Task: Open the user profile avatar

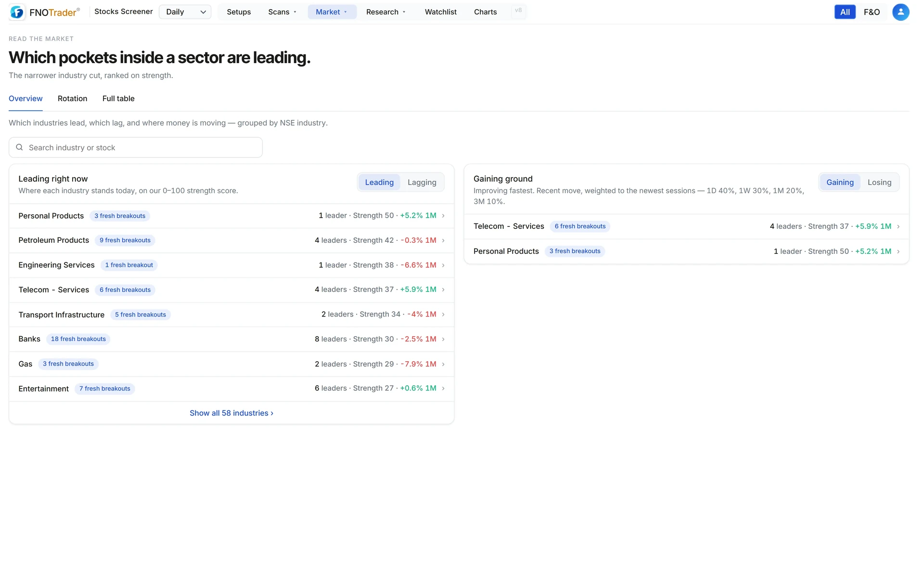Action: click(900, 12)
